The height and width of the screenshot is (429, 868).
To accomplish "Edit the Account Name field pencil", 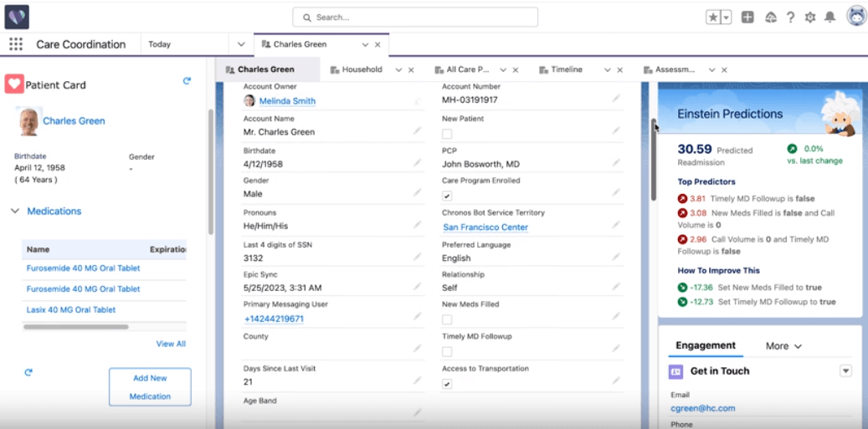I will (x=417, y=130).
